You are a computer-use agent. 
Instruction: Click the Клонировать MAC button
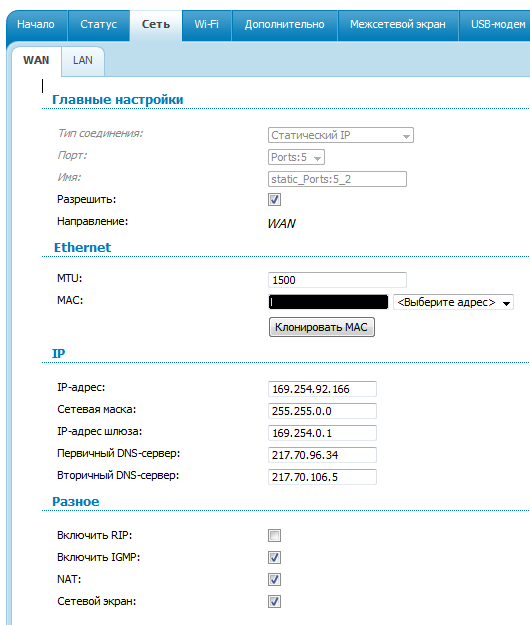322,327
